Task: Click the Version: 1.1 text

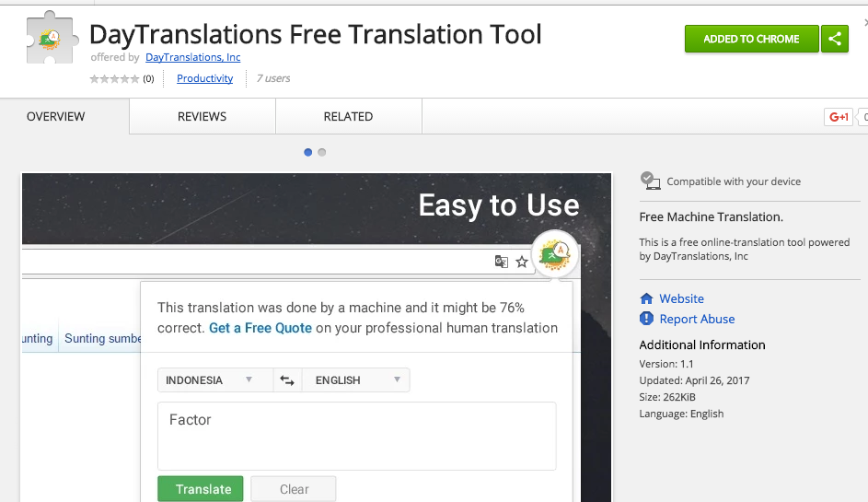Action: (665, 364)
